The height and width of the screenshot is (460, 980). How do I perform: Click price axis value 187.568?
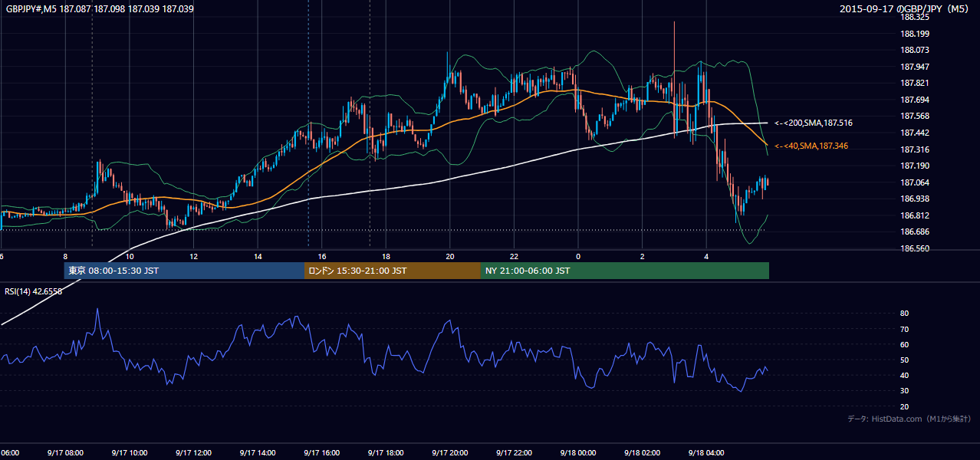(x=915, y=116)
